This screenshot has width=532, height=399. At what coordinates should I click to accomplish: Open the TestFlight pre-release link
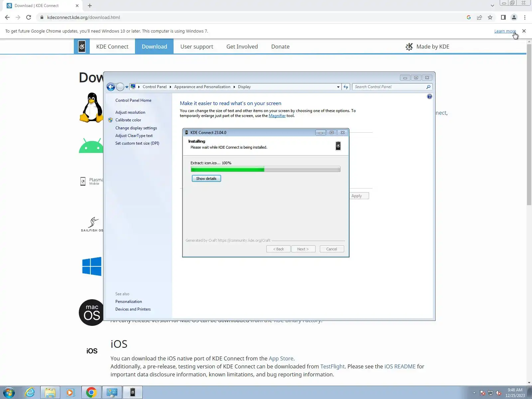click(x=332, y=366)
